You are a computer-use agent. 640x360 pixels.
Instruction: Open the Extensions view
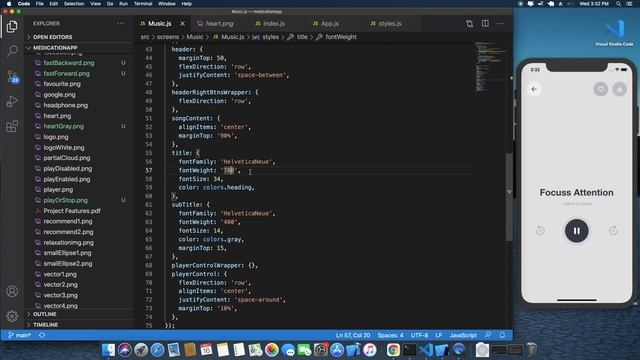12,126
